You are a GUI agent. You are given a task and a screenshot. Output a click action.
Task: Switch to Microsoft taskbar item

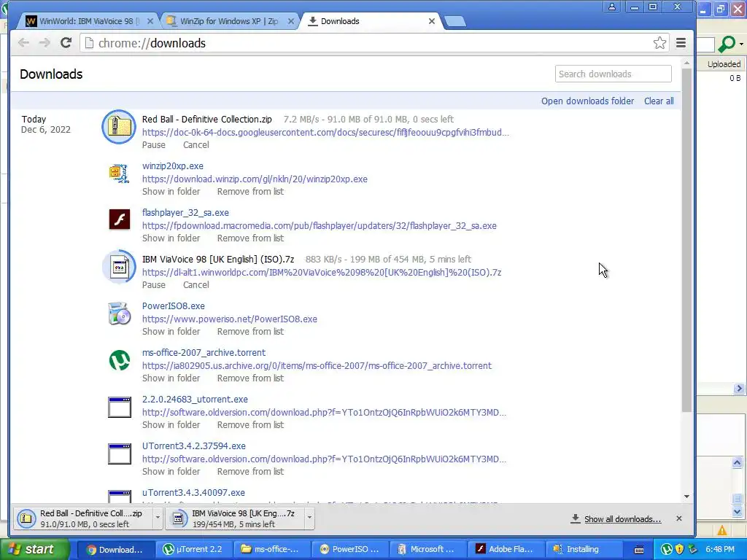[427, 549]
